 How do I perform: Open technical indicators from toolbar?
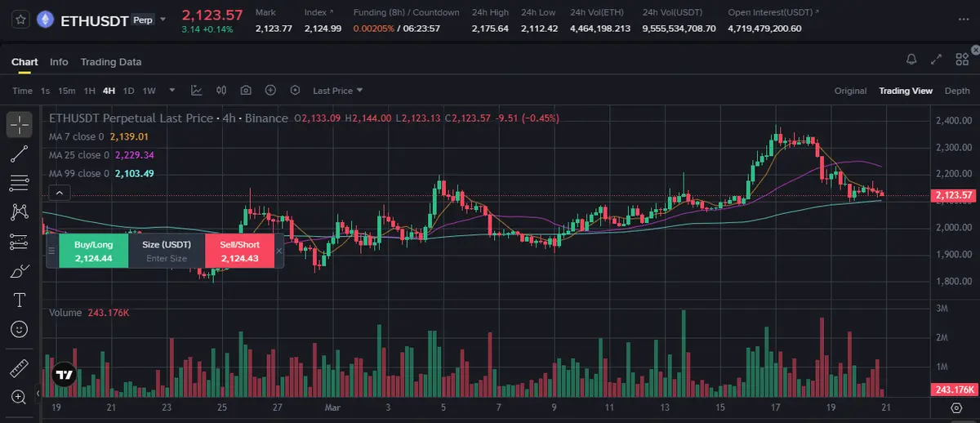[x=197, y=91]
